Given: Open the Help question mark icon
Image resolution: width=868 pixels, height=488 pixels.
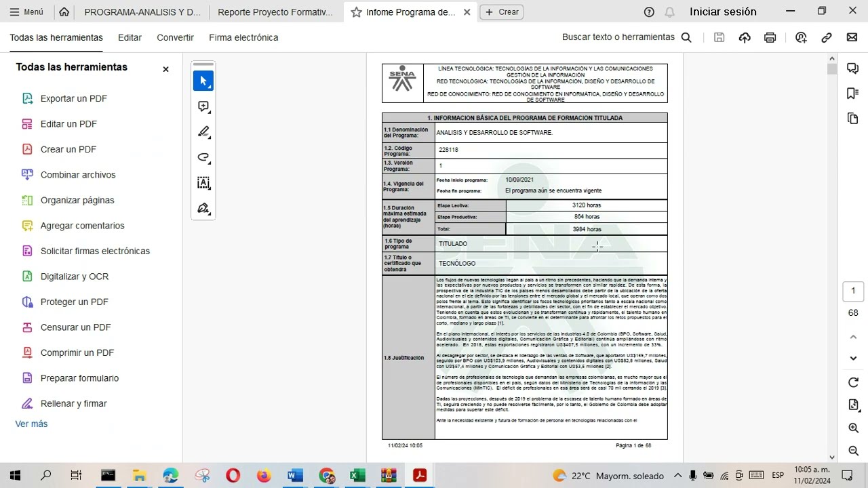Looking at the screenshot, I should (x=649, y=12).
